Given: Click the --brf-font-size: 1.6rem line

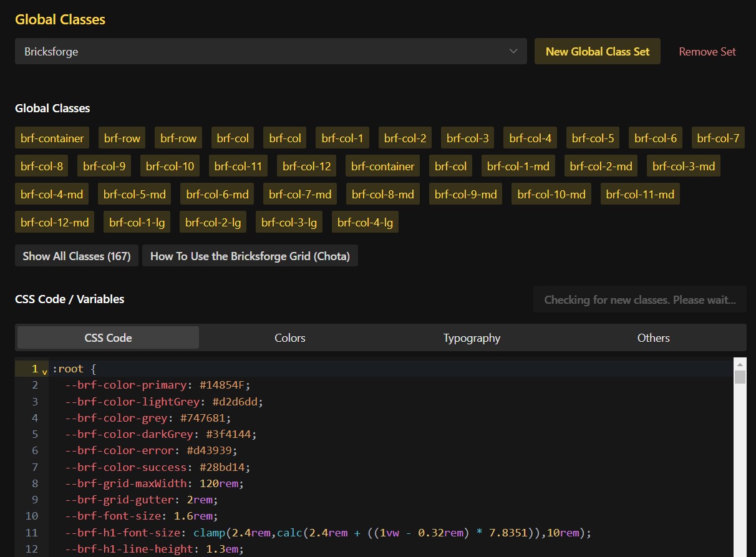Looking at the screenshot, I should coord(142,516).
